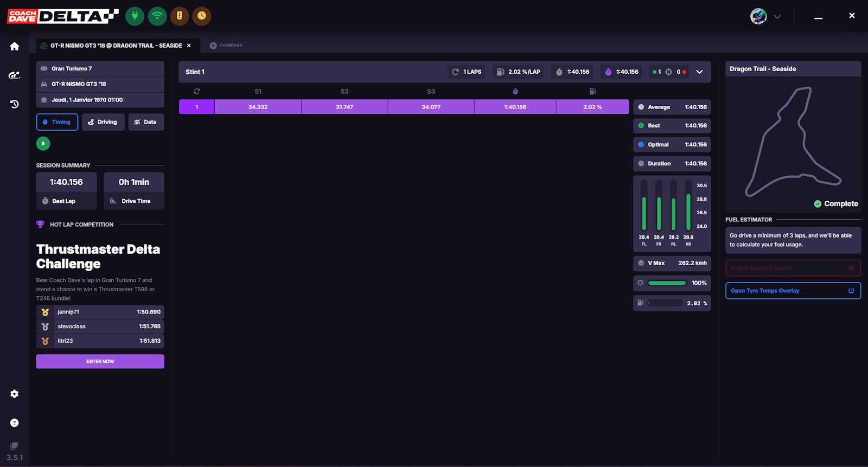Click the green R badge
The image size is (868, 467).
(43, 144)
